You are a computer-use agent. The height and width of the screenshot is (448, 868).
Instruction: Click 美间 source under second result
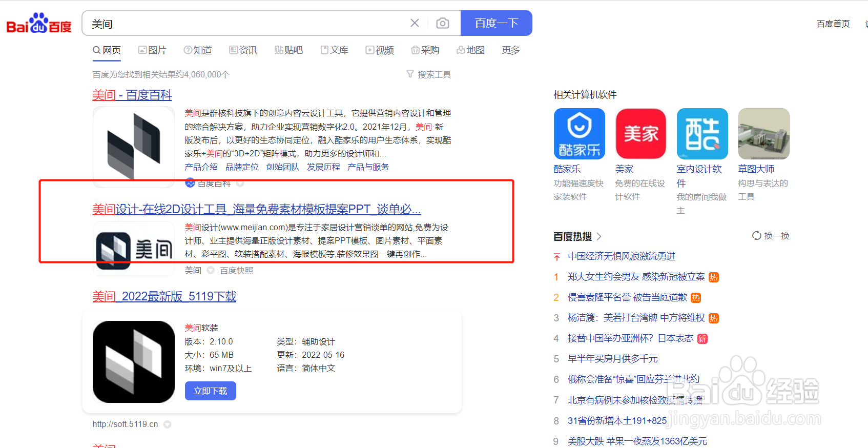pos(193,271)
